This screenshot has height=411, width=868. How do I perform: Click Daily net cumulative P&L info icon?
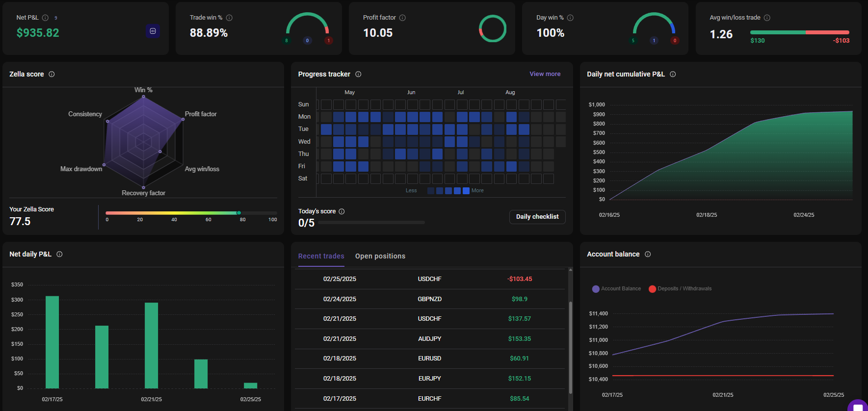pos(673,74)
